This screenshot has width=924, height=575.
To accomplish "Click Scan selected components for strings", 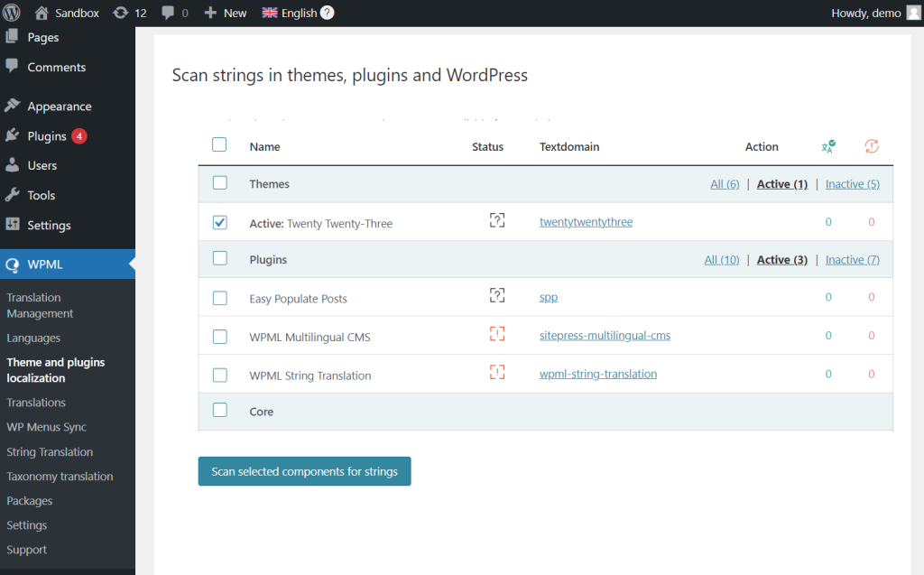I will [304, 471].
